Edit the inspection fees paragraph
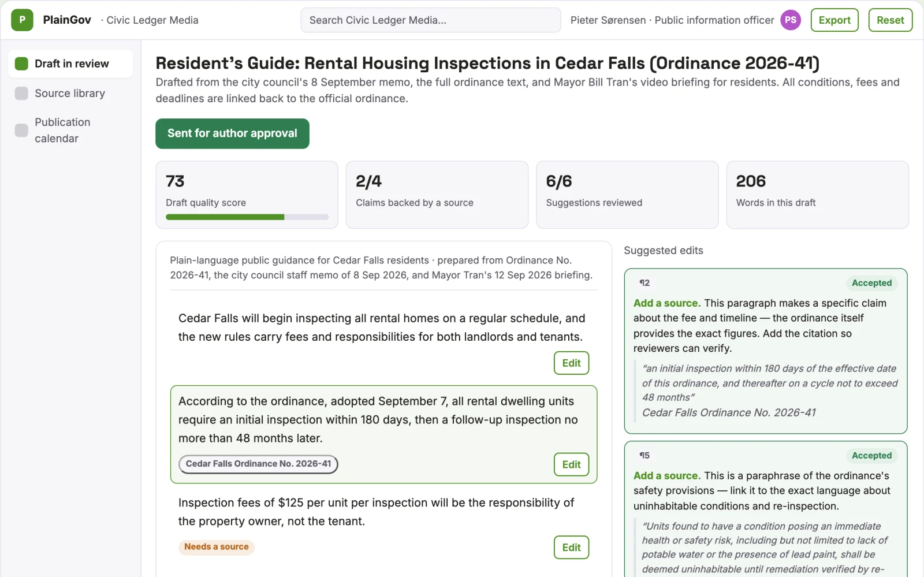 (571, 548)
